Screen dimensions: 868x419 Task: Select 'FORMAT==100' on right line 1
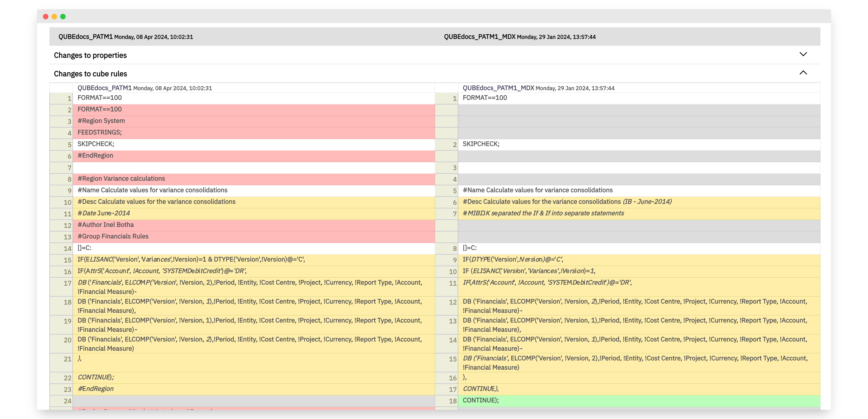[485, 98]
